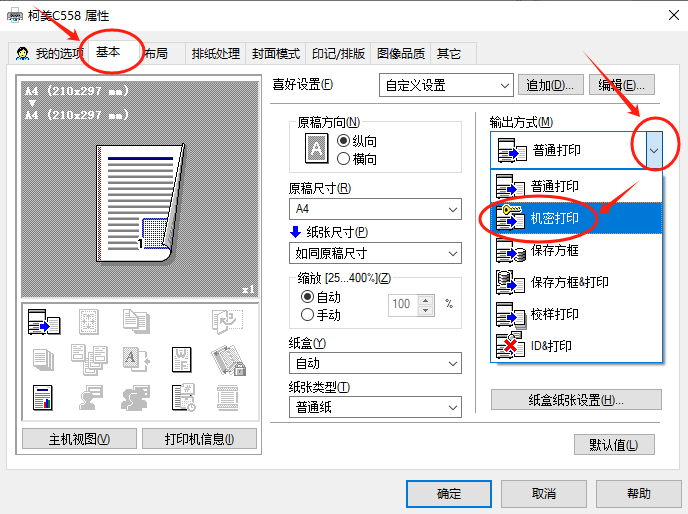
Task: Choose 普通打印 in the open dropdown list
Action: pos(554,186)
